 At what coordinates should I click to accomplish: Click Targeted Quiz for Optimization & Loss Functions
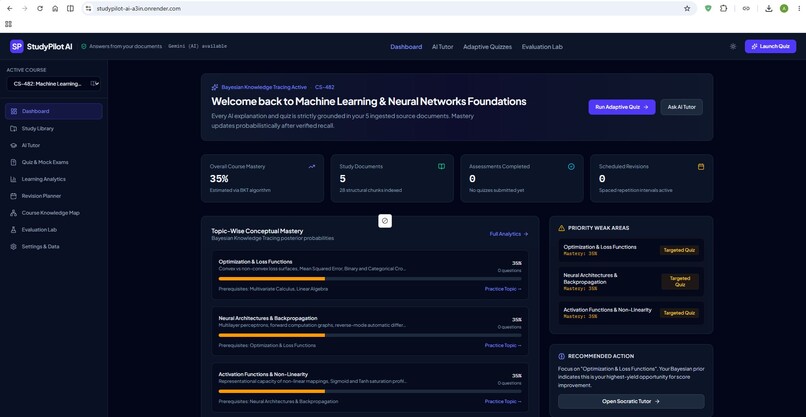[x=679, y=250]
